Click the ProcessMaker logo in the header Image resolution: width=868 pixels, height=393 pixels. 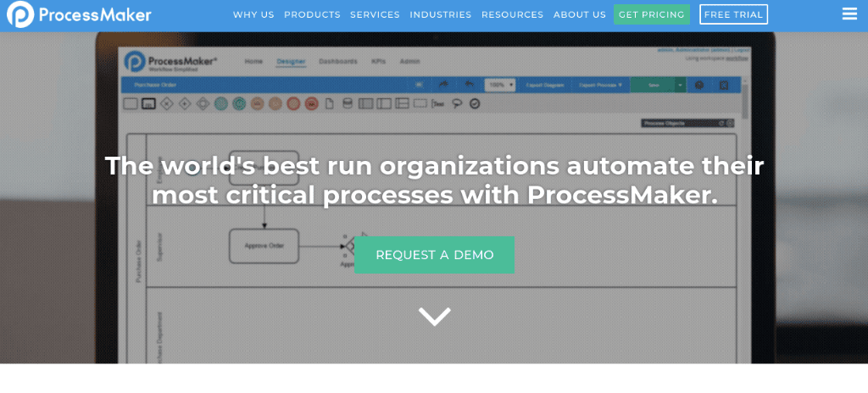[79, 15]
